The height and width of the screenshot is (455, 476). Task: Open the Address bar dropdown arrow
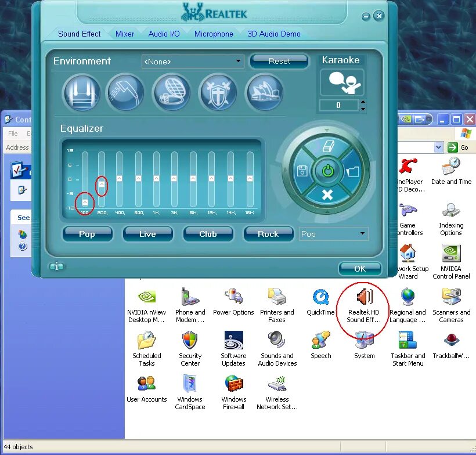438,147
